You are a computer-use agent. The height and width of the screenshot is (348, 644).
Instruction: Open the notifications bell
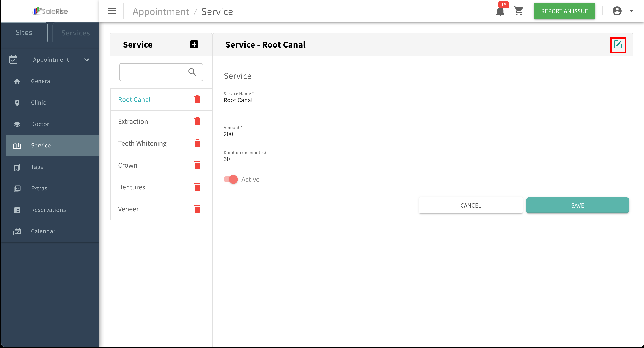pos(500,11)
